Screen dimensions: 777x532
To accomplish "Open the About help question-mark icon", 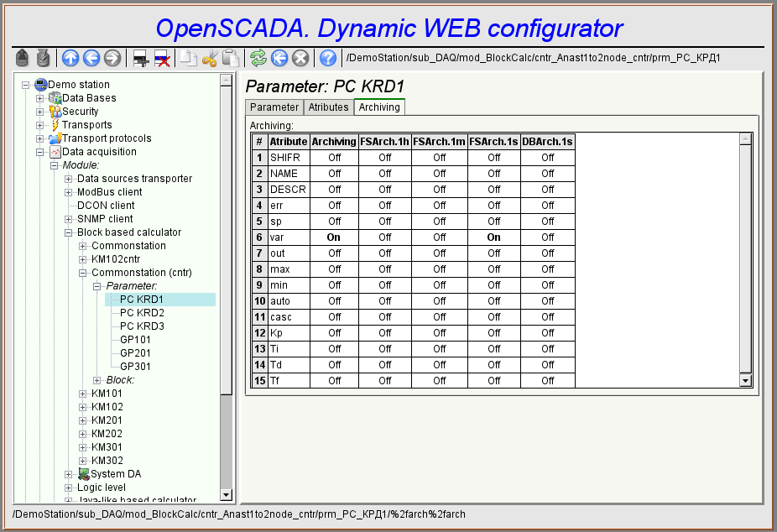I will [328, 58].
